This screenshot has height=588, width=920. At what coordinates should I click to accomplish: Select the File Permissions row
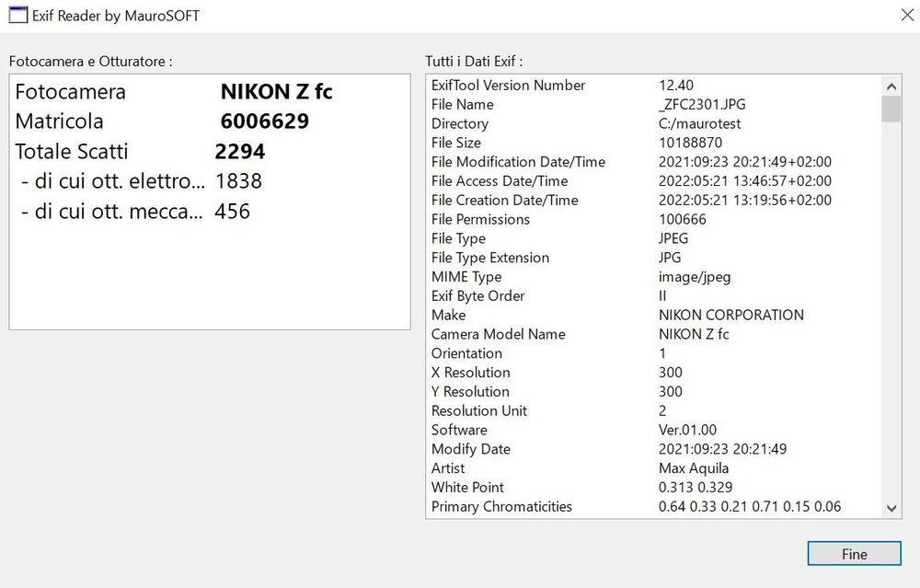point(653,220)
